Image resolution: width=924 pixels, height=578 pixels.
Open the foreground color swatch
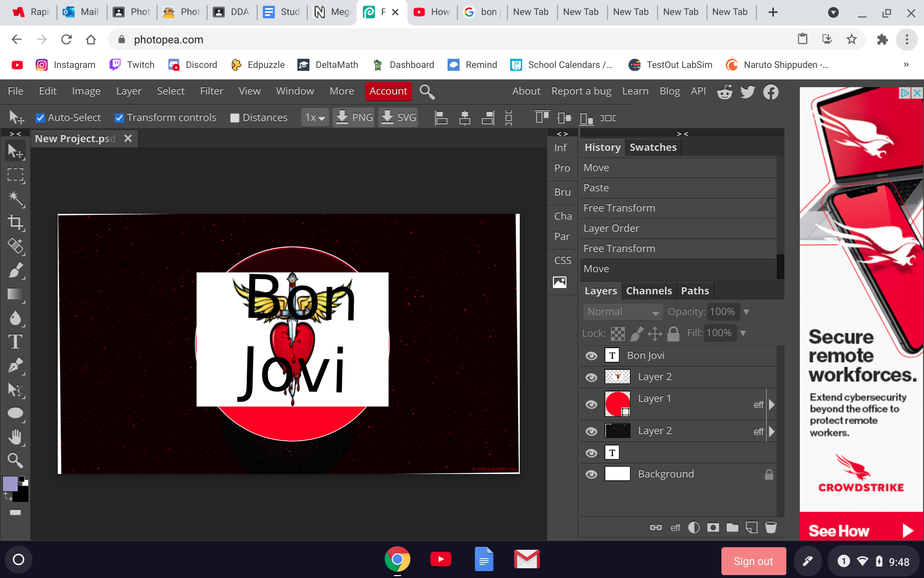coord(10,484)
